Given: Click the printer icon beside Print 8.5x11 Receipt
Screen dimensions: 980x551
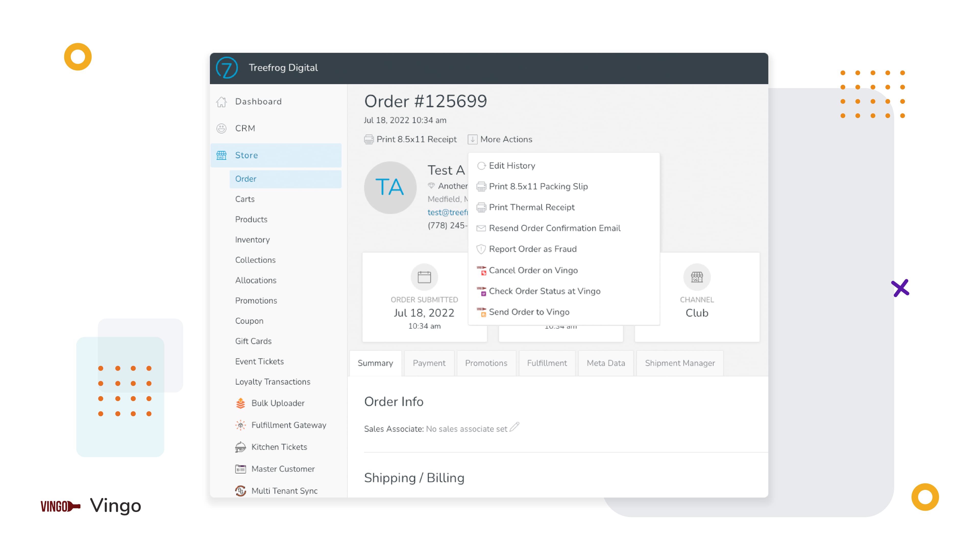Looking at the screenshot, I should 369,140.
